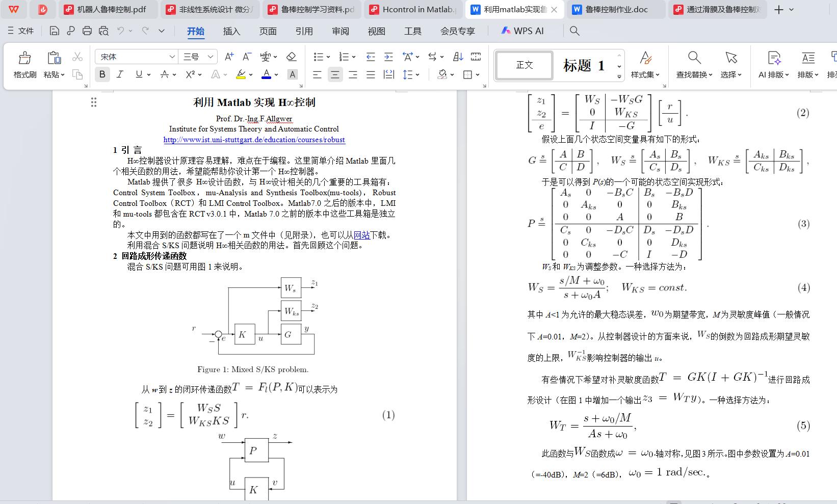Expand borders dropdown arrow

[478, 75]
